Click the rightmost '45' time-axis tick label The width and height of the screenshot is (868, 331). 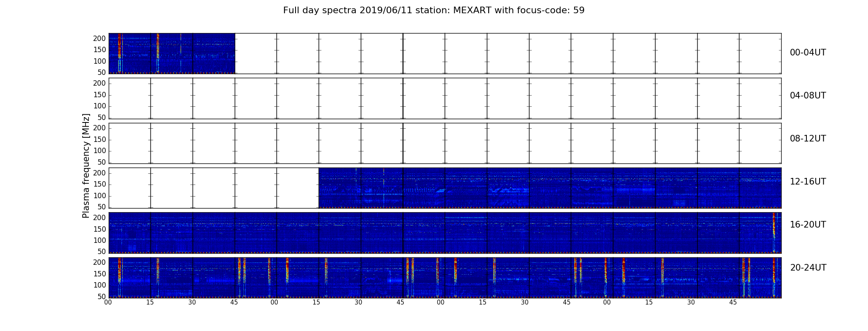[733, 302]
